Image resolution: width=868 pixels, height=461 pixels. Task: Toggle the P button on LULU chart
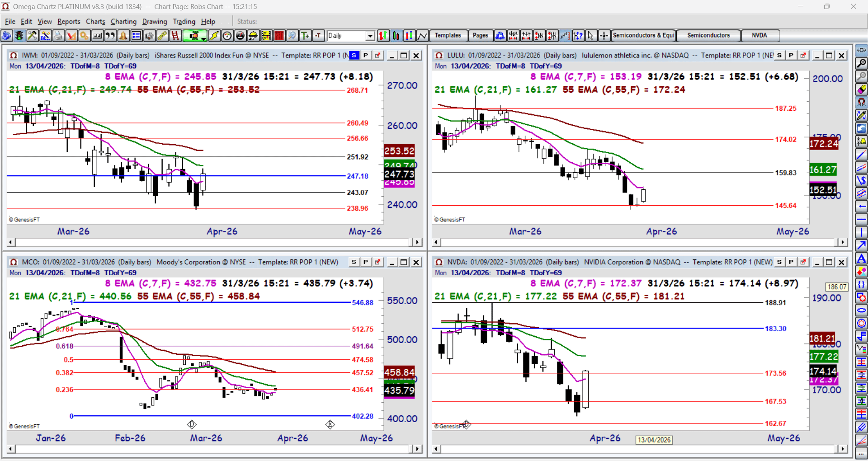point(791,55)
